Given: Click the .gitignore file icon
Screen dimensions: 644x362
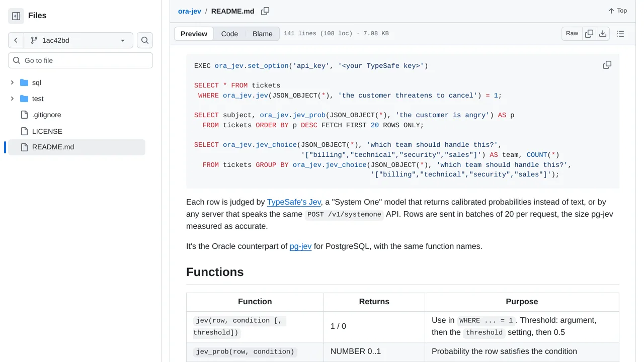Looking at the screenshot, I should 24,115.
